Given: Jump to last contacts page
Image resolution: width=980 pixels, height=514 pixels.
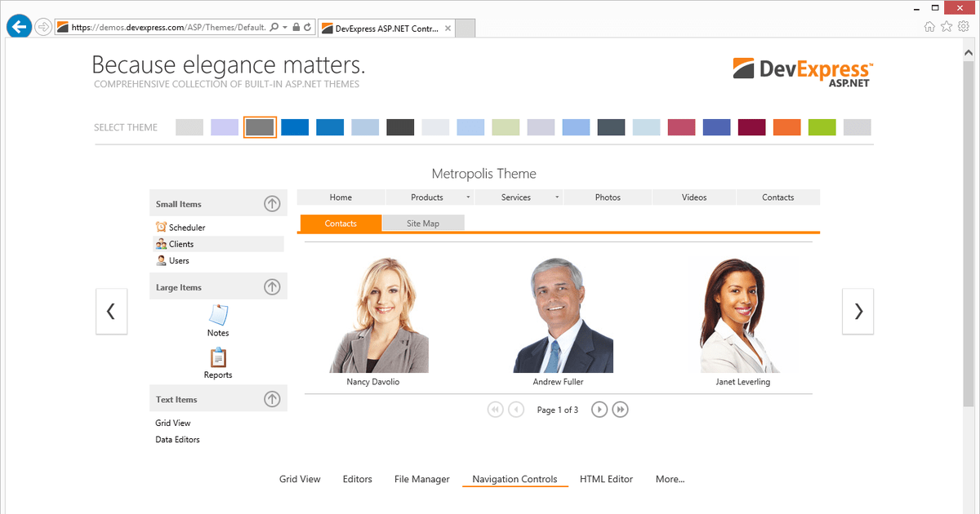Looking at the screenshot, I should 620,409.
